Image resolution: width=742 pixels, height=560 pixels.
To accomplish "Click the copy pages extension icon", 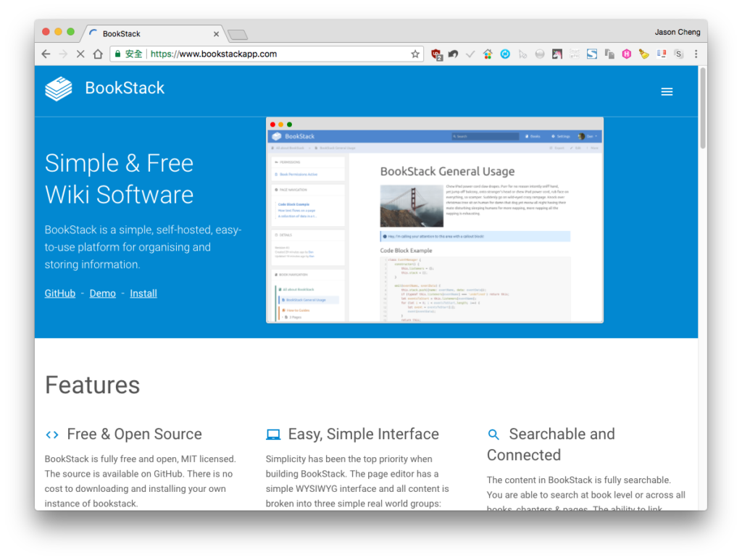I will 609,54.
